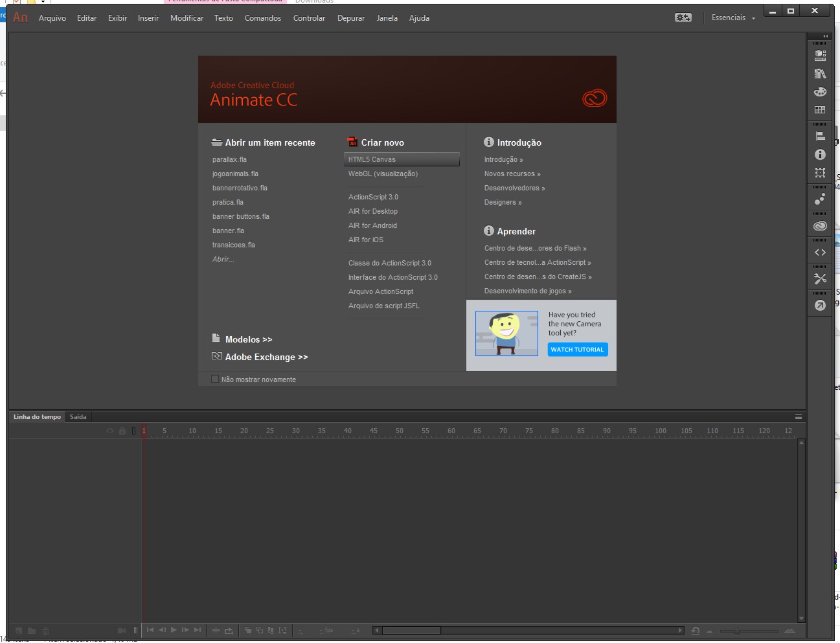Click the Center Frame icon in timeline
This screenshot has height=643, width=840.
pyautogui.click(x=216, y=631)
